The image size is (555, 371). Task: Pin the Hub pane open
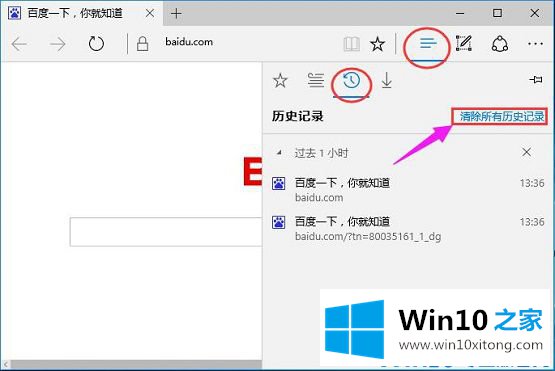pos(536,80)
